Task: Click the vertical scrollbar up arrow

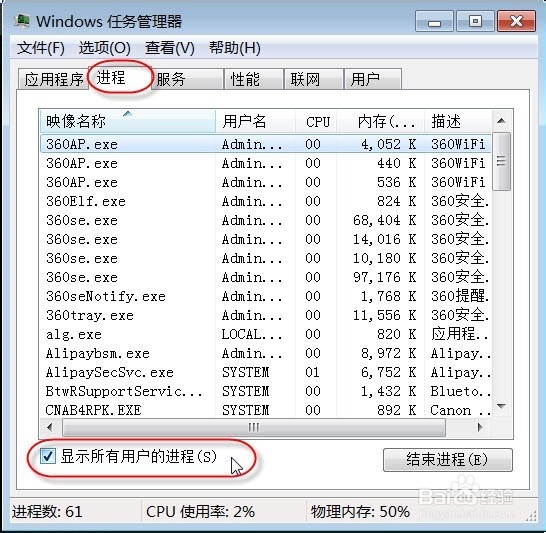Action: coord(501,121)
